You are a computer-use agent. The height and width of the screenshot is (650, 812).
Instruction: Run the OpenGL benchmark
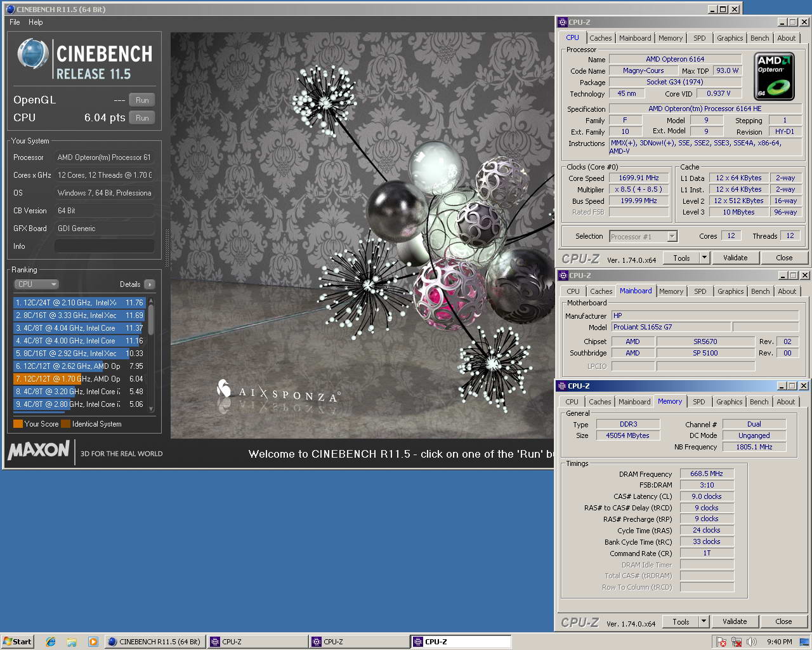click(142, 100)
